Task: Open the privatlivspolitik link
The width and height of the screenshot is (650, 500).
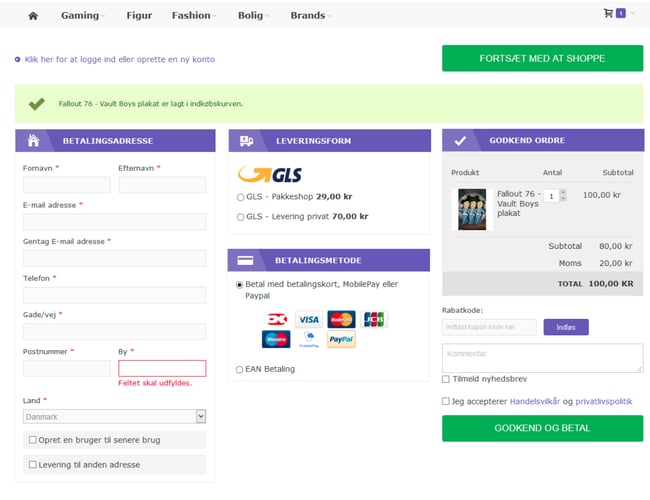Action: tap(604, 401)
